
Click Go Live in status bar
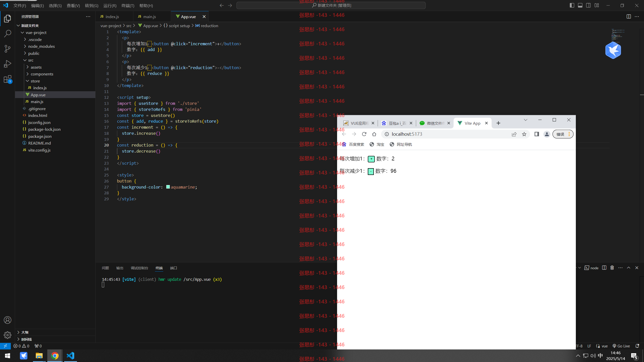[x=621, y=346]
